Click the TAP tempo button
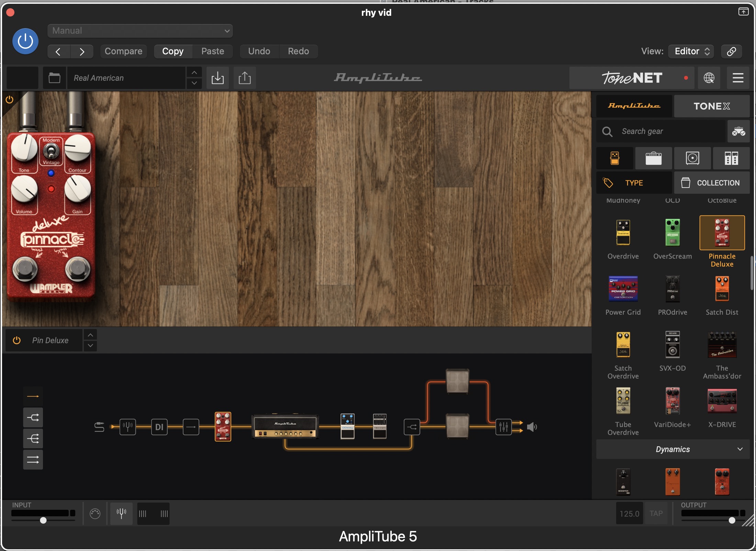 click(656, 514)
